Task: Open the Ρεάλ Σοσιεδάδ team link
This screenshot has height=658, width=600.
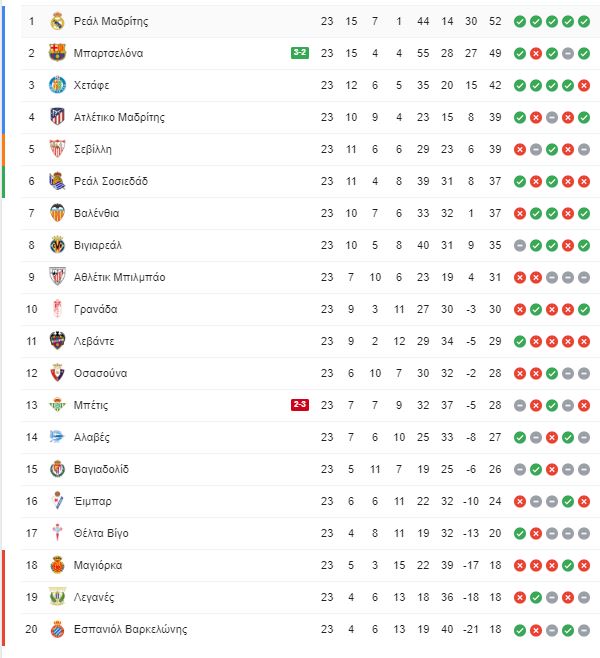Action: [x=111, y=181]
